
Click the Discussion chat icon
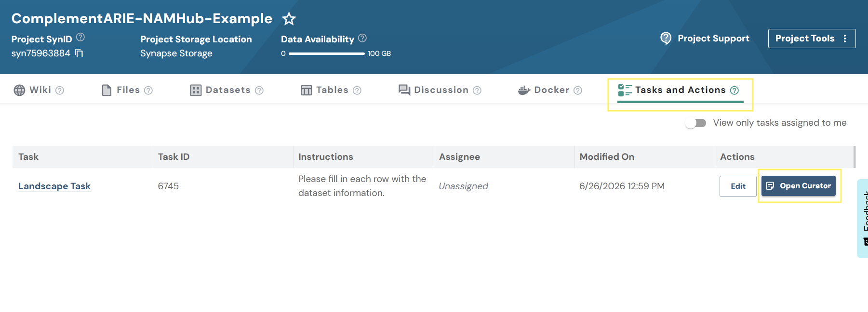[404, 90]
